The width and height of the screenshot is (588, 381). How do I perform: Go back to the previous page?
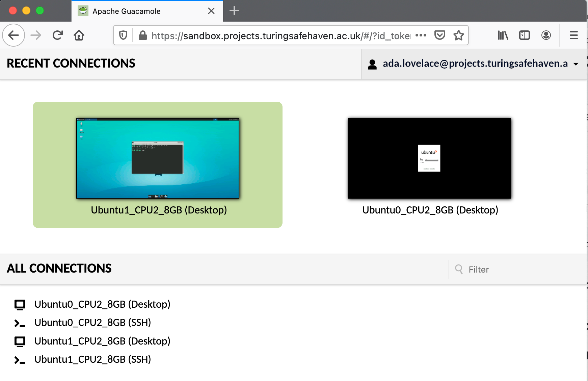point(14,35)
